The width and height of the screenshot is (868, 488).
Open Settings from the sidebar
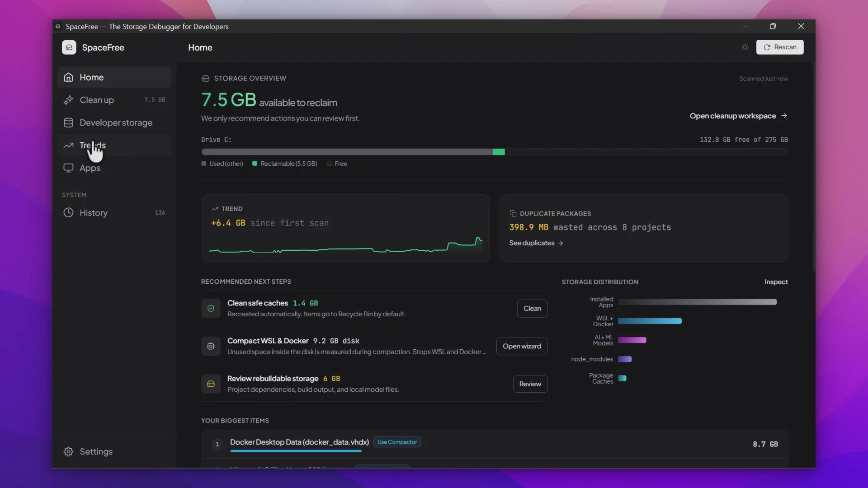[x=114, y=451]
